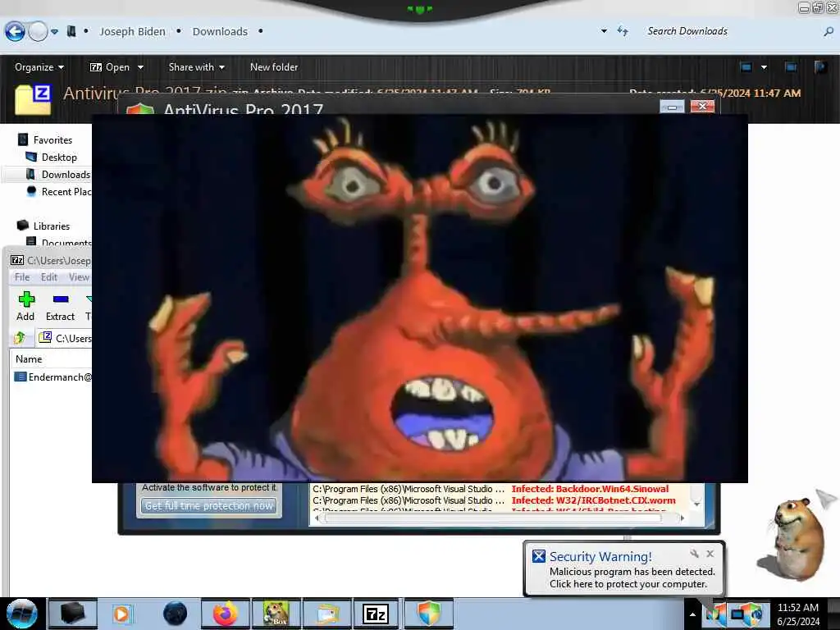Focus the Search Downloads field

(x=734, y=31)
